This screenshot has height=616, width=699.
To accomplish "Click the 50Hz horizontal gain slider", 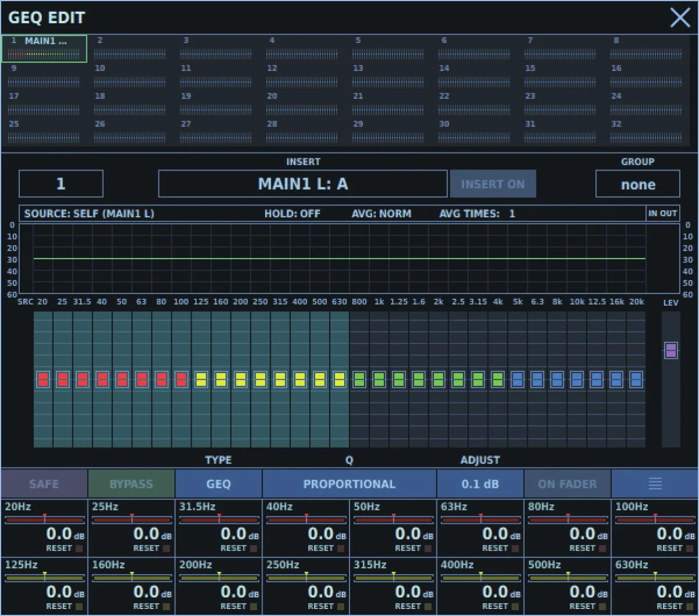I will (x=394, y=519).
